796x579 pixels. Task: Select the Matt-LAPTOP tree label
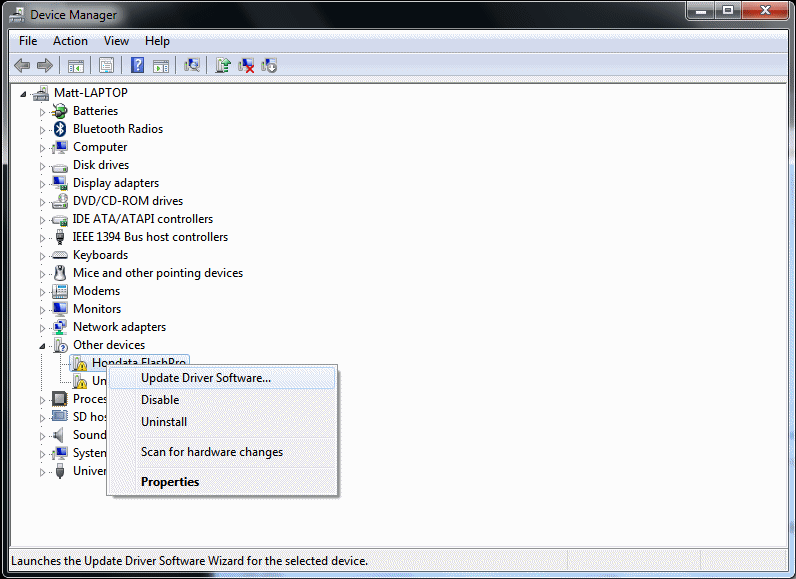91,93
